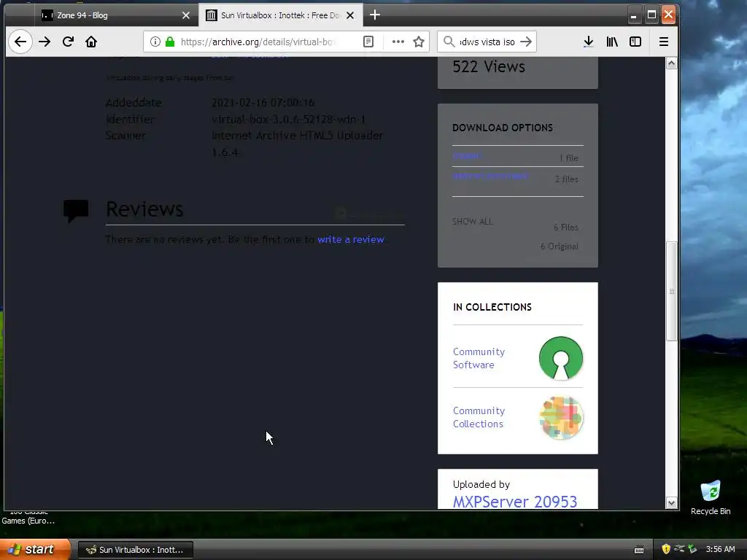Click the search magnifier icon
The image size is (747, 560).
(449, 42)
